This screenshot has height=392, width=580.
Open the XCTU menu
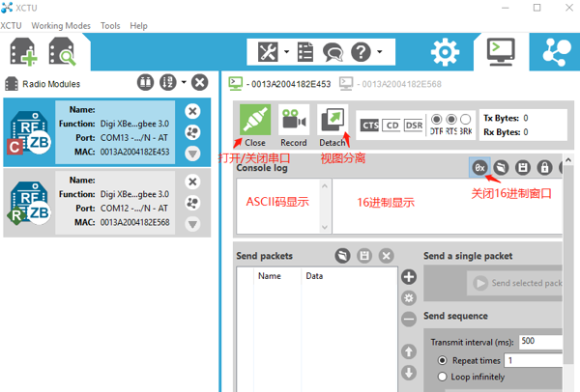click(x=11, y=25)
